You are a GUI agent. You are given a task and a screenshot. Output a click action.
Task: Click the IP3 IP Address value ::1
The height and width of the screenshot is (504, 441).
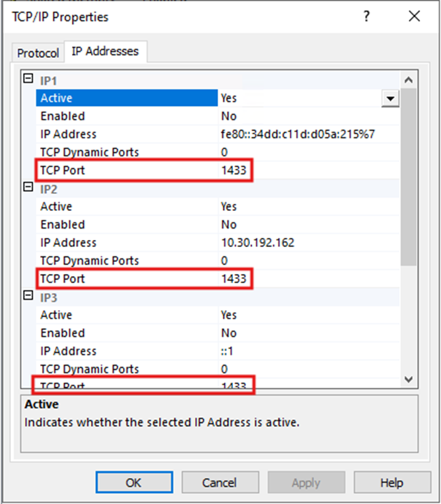[x=226, y=351]
